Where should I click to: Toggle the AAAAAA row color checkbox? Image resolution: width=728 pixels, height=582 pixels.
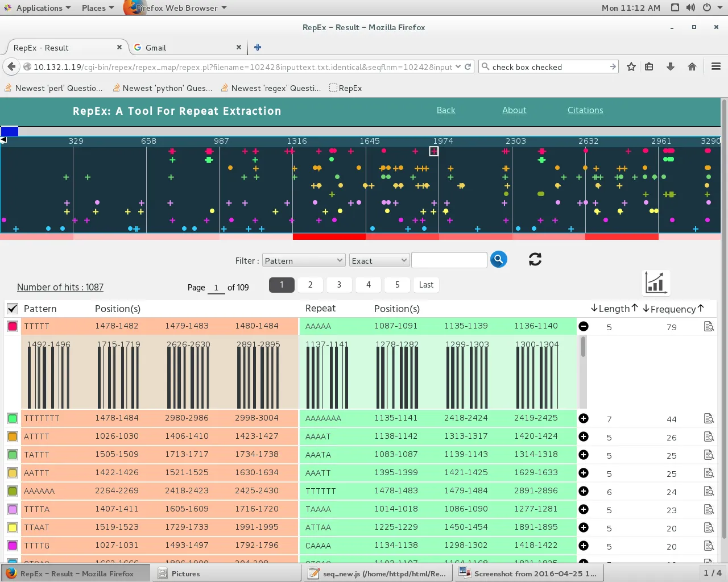[x=13, y=491]
